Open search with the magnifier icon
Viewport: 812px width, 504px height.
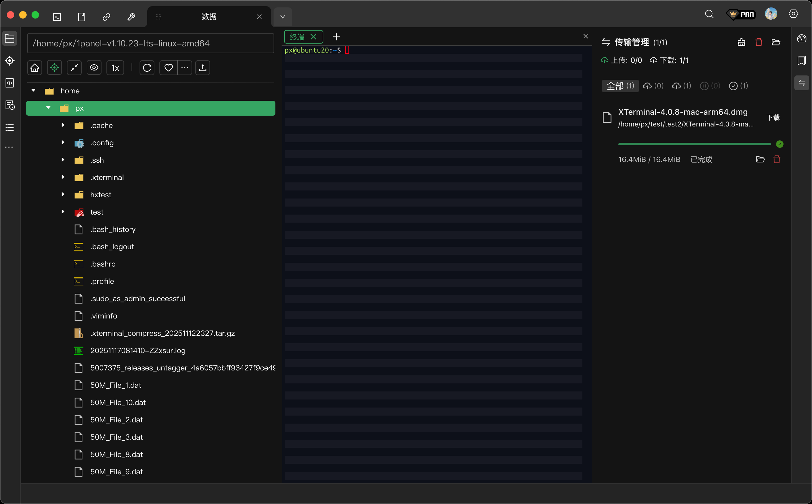(709, 14)
